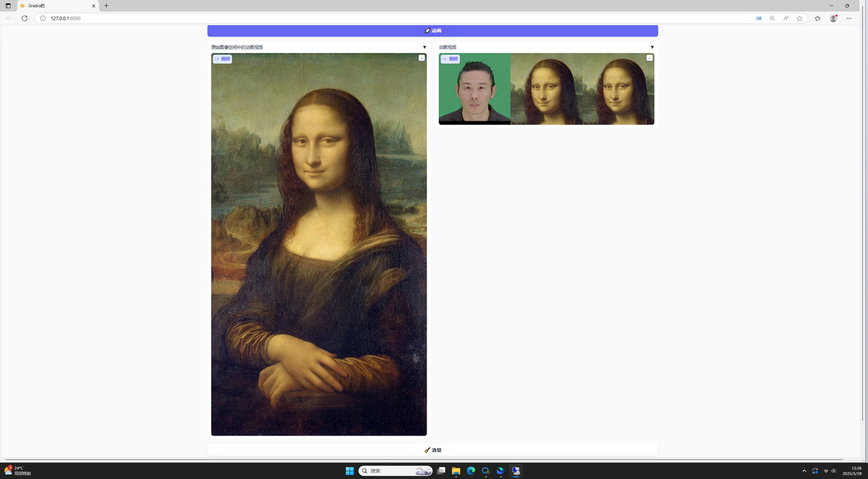Image resolution: width=868 pixels, height=479 pixels.
Task: Show hidden system tray icons
Action: click(804, 471)
